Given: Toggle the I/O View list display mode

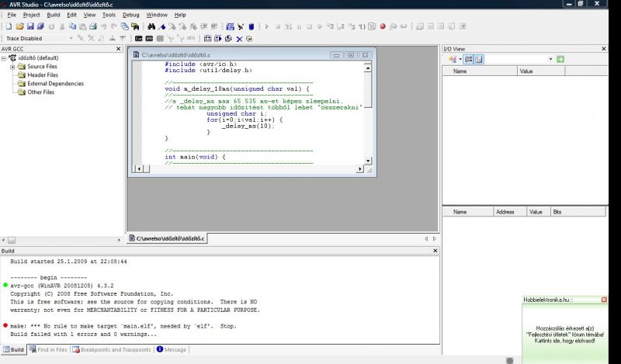Looking at the screenshot, I should click(x=478, y=59).
